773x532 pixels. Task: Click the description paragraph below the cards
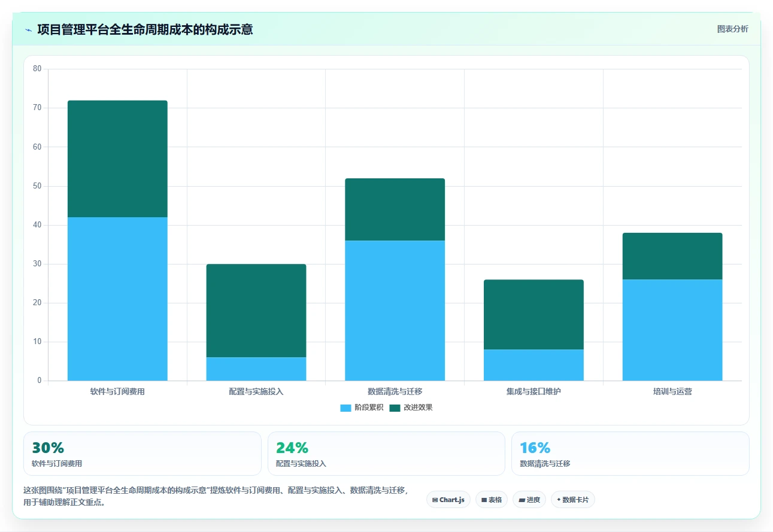(216, 497)
